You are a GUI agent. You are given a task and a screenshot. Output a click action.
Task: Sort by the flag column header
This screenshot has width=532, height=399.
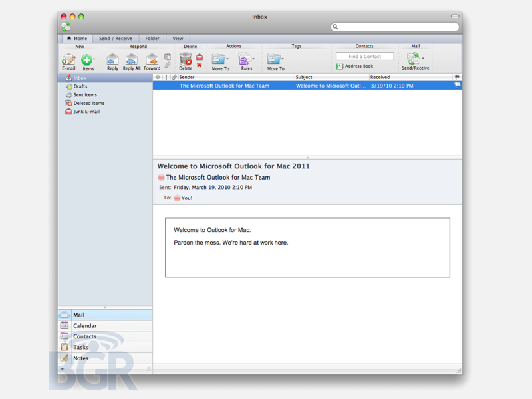click(x=457, y=77)
